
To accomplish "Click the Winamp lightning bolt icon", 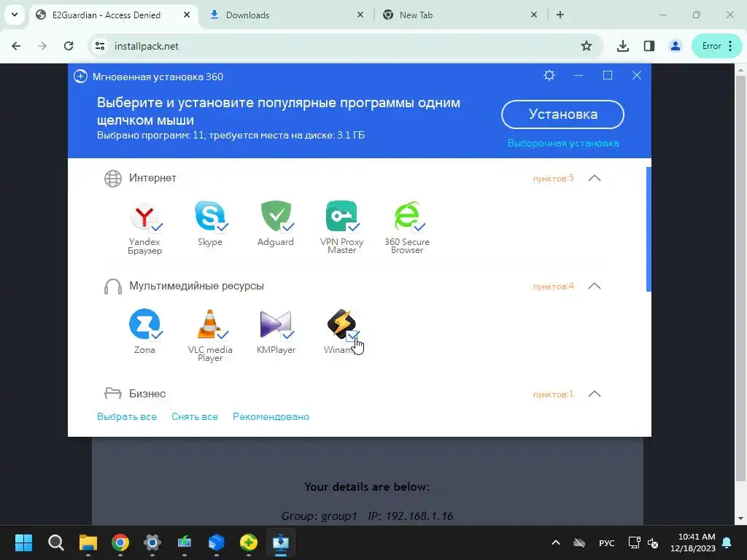I will [x=341, y=323].
